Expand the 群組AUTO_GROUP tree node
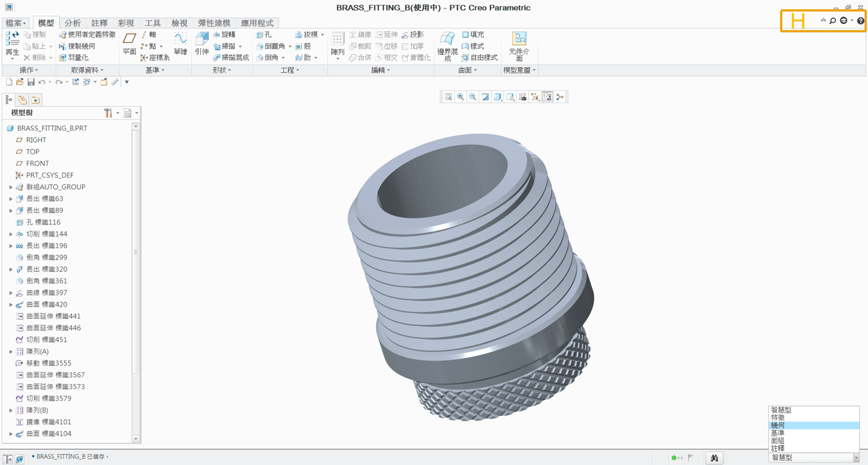This screenshot has height=465, width=868. 11,187
